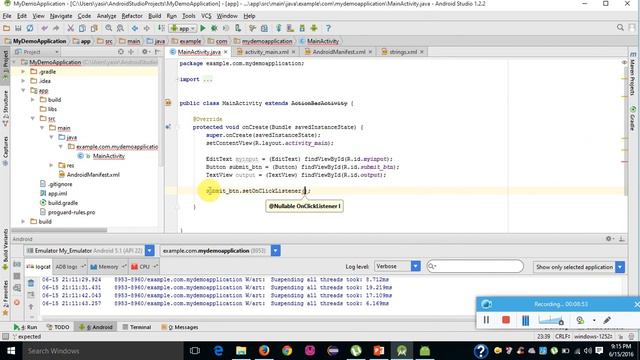
Task: Click the Make Project icon
Action: (161, 28)
